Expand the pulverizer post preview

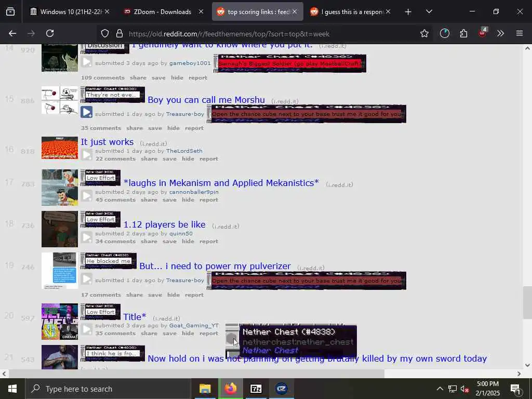(x=87, y=279)
